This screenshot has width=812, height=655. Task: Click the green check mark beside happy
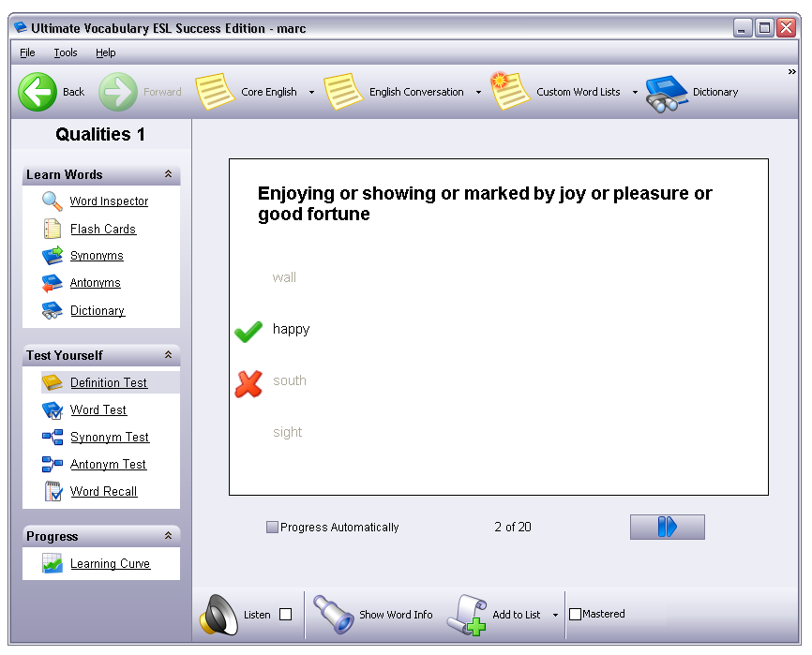click(x=248, y=331)
